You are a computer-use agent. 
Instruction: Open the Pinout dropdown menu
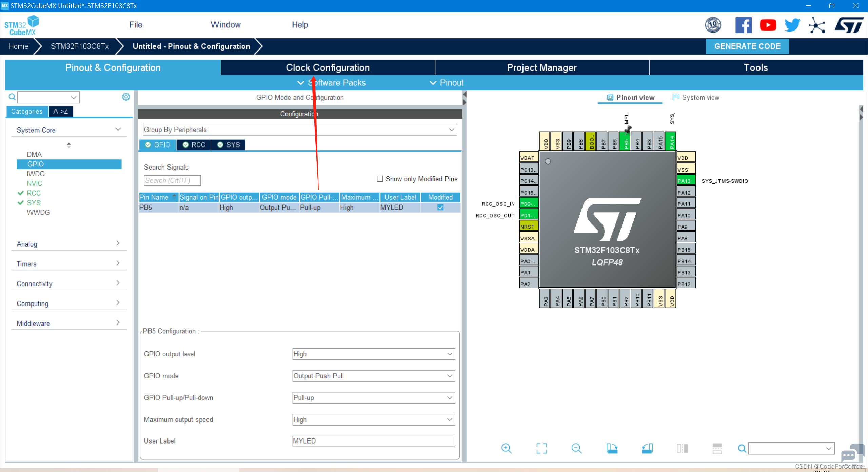point(447,83)
